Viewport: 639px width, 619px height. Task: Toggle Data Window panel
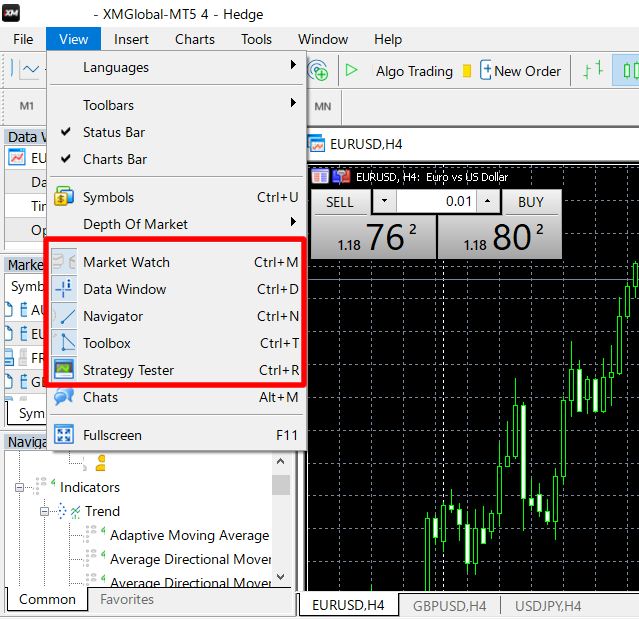(x=177, y=289)
